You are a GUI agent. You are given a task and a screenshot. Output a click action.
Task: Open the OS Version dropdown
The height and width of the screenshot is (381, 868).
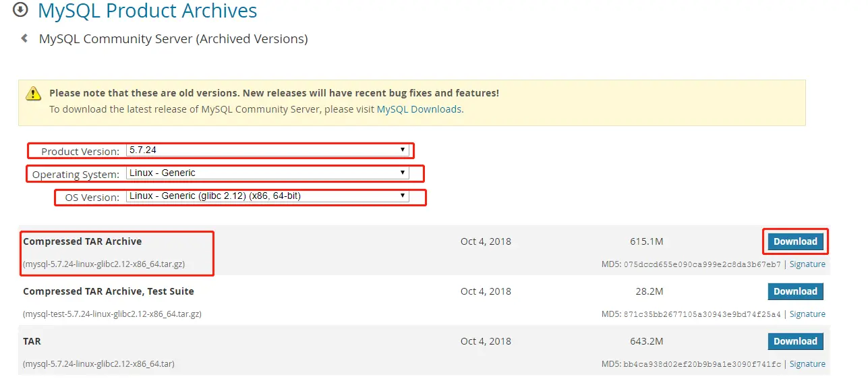267,196
